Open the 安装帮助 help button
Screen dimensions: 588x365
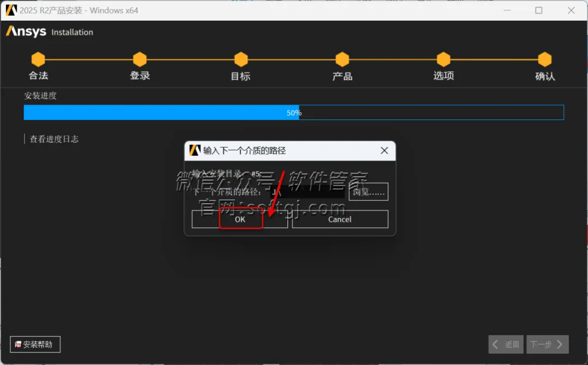click(35, 344)
